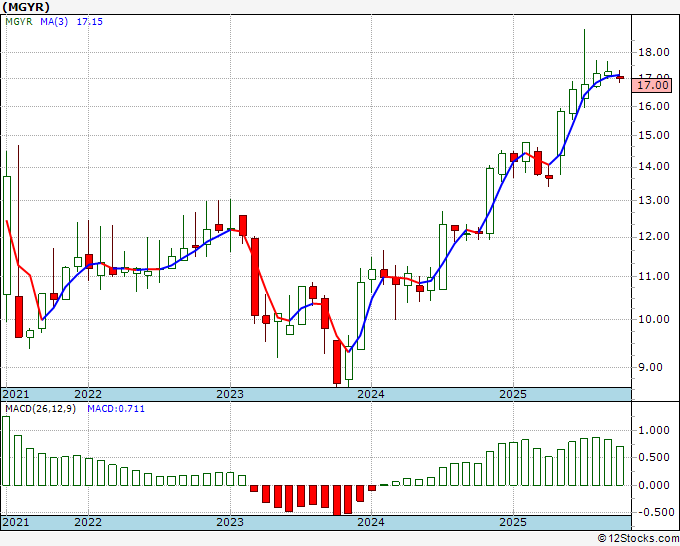This screenshot has height=546, width=680.
Task: Click the 11.00 price axis label
Action: [x=654, y=276]
